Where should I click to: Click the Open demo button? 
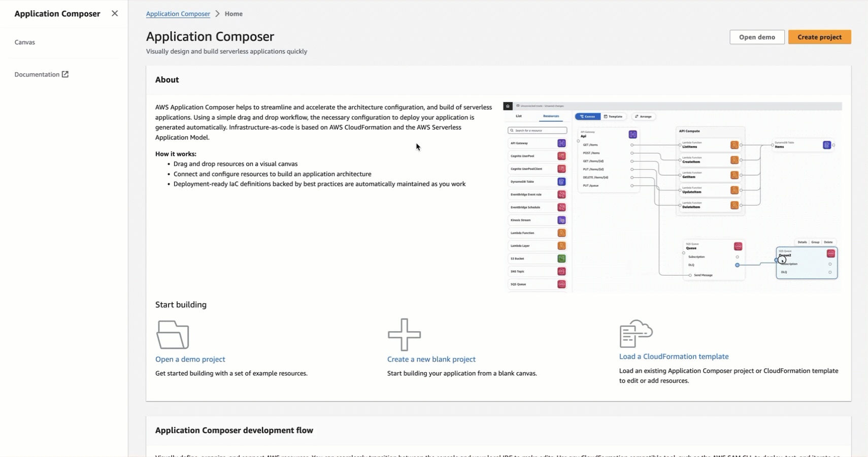tap(757, 37)
